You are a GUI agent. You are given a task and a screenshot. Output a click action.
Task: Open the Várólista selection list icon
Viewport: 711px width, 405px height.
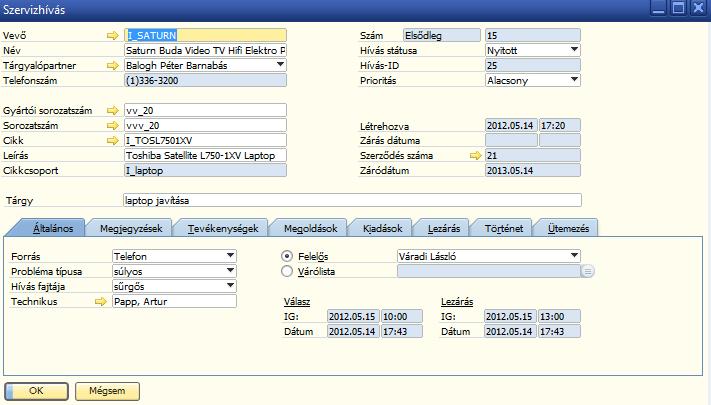click(587, 272)
